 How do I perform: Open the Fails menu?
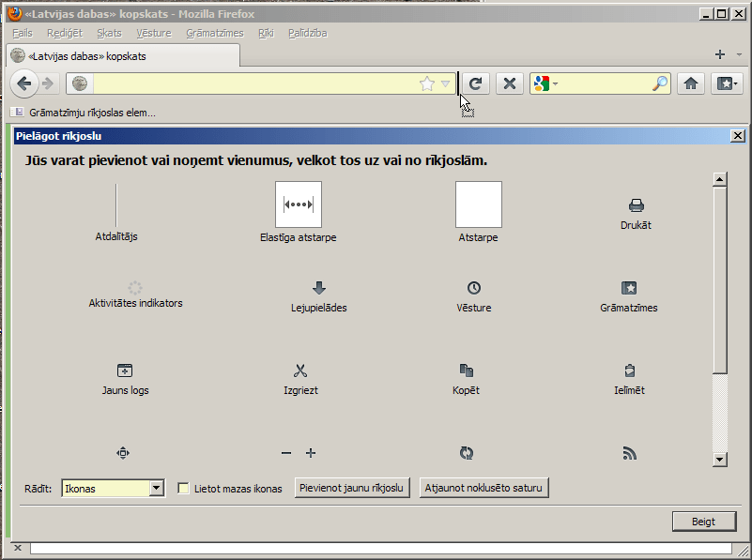(x=23, y=33)
